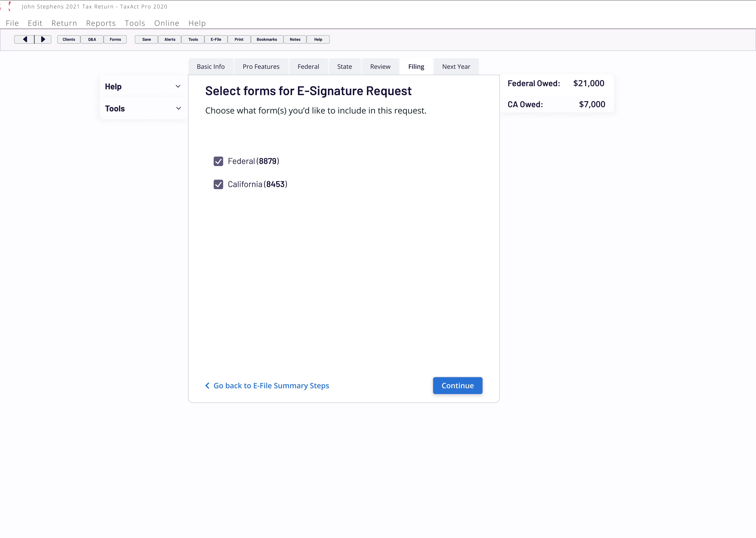Open Notes from the toolbar

coord(295,39)
